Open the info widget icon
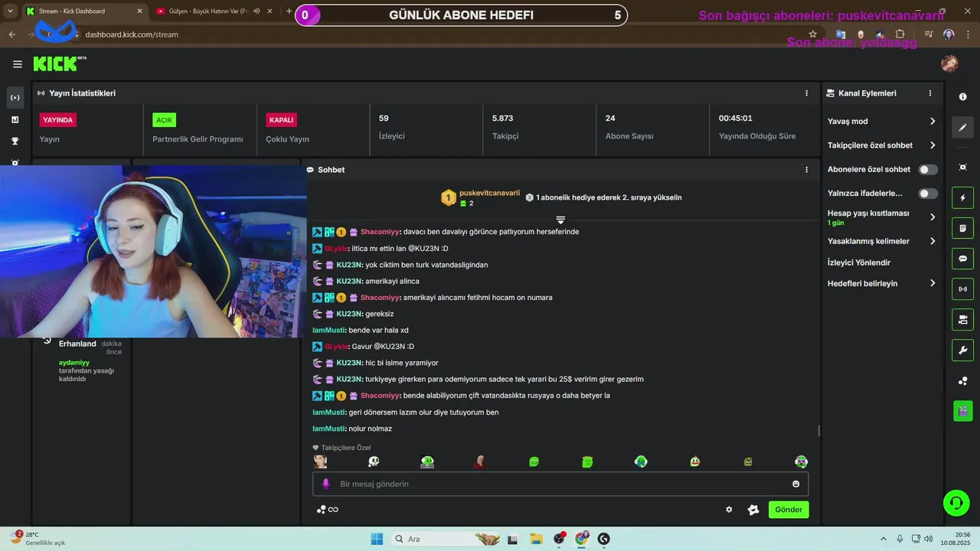 click(x=963, y=96)
